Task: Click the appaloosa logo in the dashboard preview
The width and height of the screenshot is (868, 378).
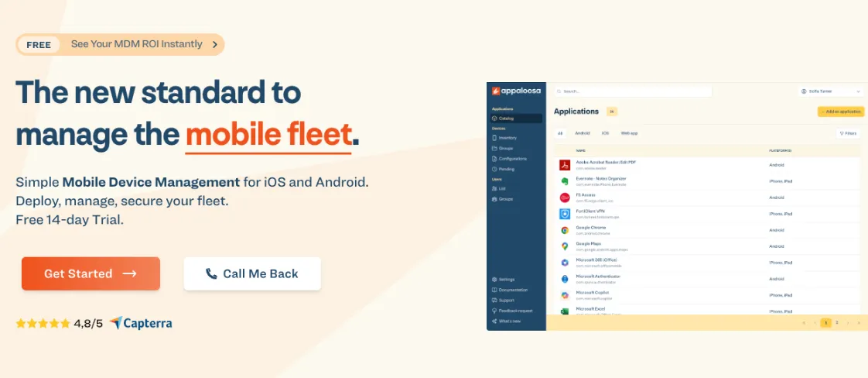Action: (x=516, y=91)
